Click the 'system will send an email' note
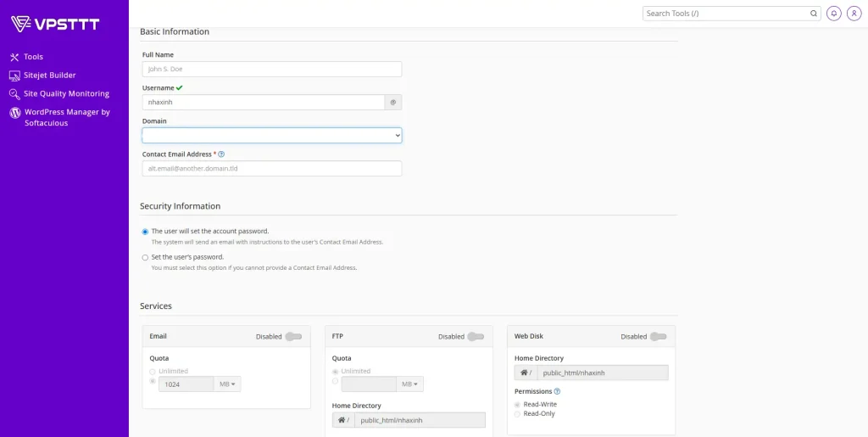Image resolution: width=868 pixels, height=437 pixels. click(x=267, y=242)
